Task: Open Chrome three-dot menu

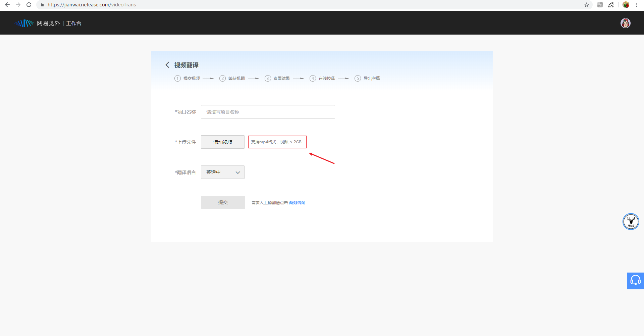Action: (x=637, y=5)
